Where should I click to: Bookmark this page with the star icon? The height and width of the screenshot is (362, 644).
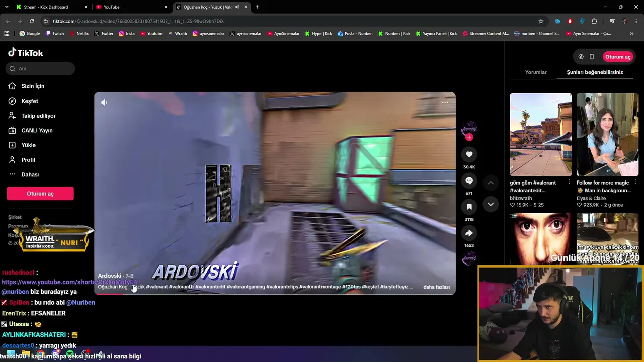[541, 21]
